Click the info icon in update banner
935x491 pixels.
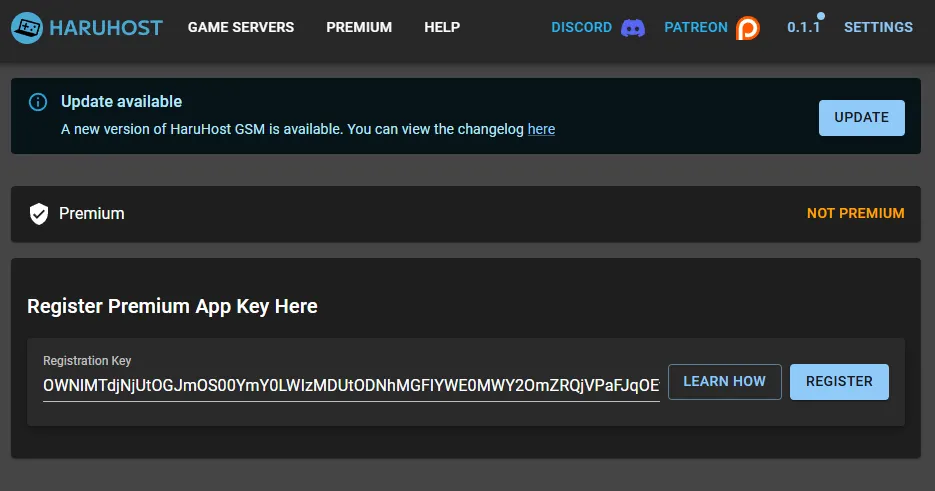click(38, 102)
